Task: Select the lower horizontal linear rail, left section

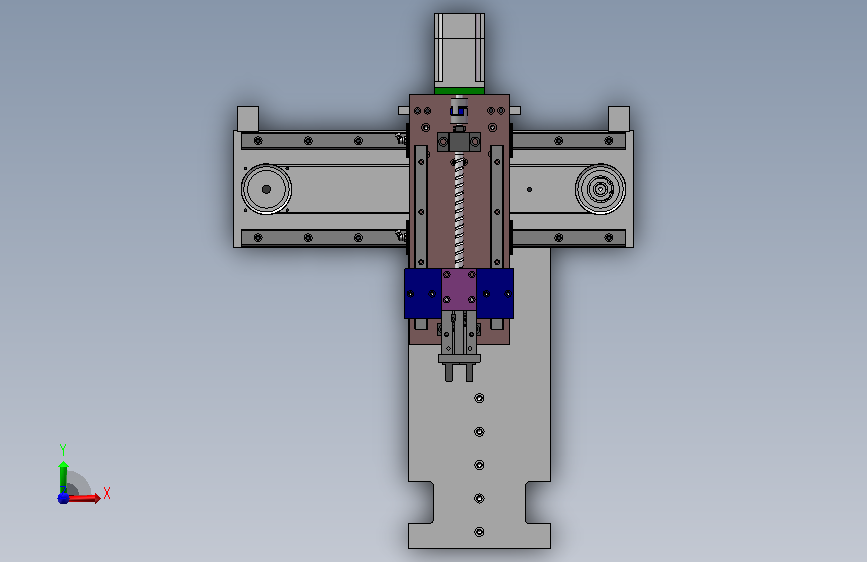Action: point(325,238)
